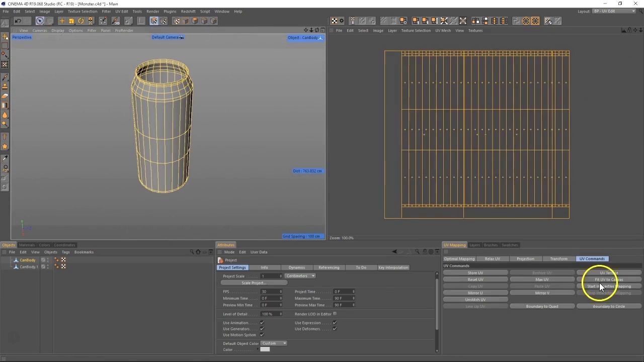Enable Render LOD in Editor checkbox
This screenshot has height=362, width=644.
335,314
